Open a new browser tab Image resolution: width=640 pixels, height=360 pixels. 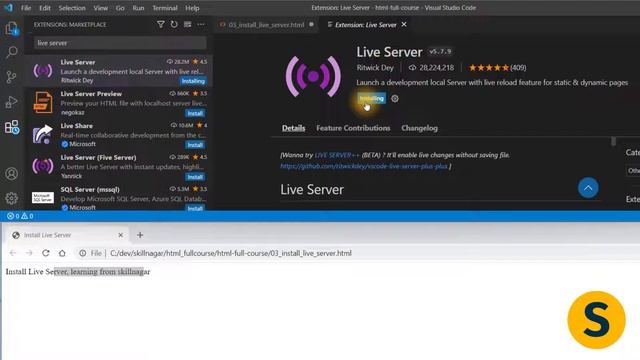(140, 235)
